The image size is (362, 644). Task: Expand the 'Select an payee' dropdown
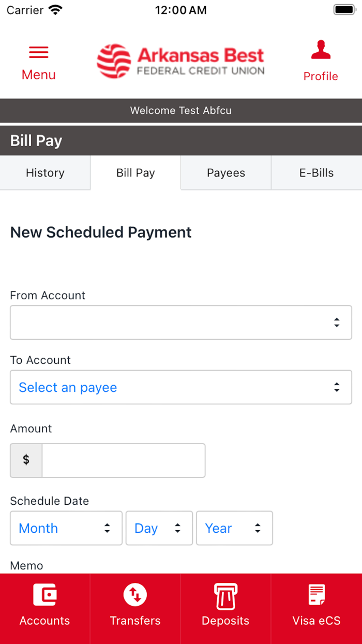(180, 387)
